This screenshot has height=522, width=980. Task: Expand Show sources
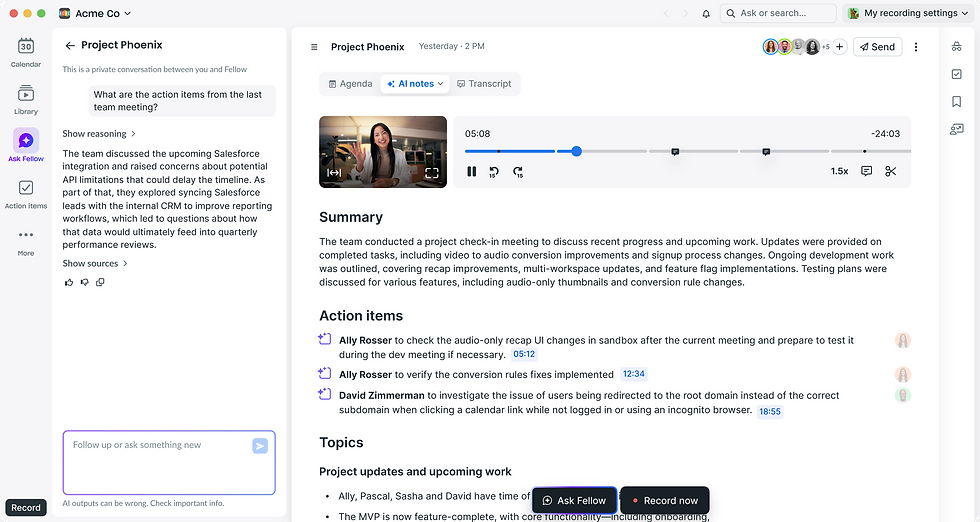tap(95, 264)
